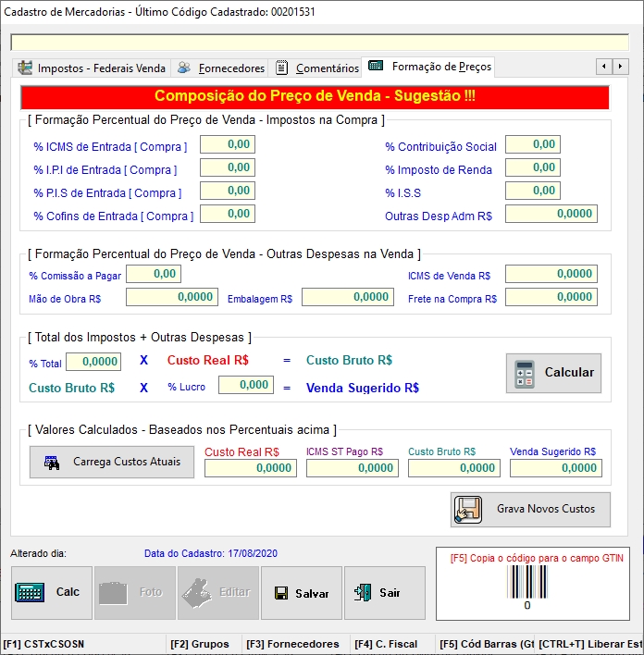The height and width of the screenshot is (655, 644).
Task: Click the Fornecedores tab people icon
Action: click(185, 68)
